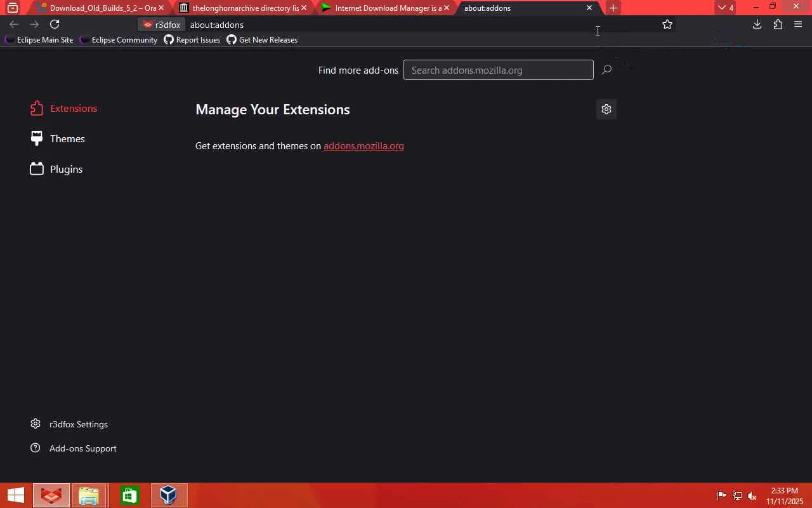812x508 pixels.
Task: Open the taskbar clock and date
Action: (784, 496)
